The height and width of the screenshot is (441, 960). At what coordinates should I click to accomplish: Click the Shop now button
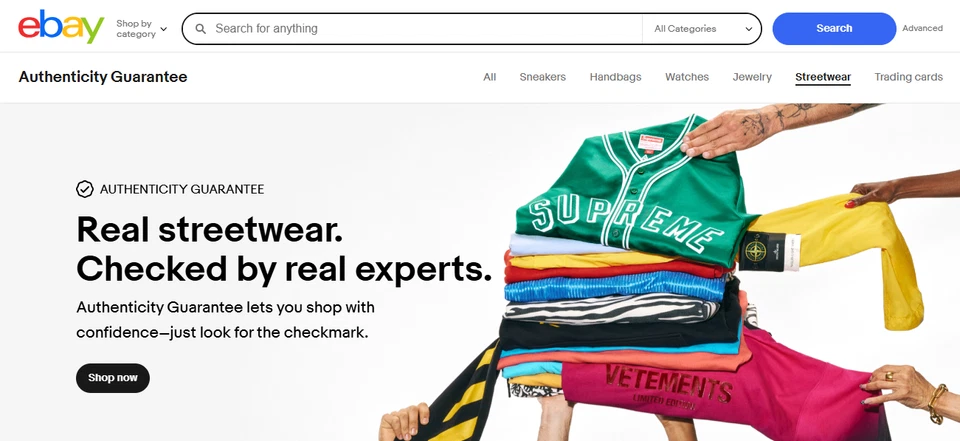click(x=113, y=378)
